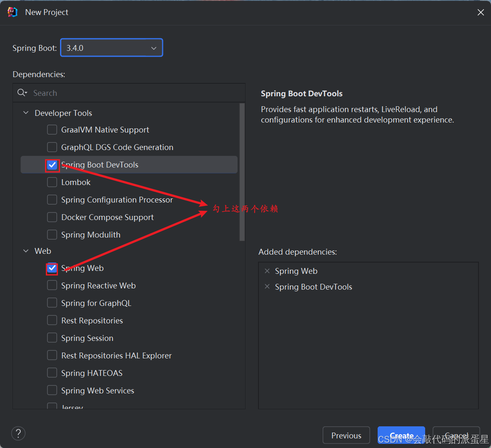Enable Spring Reactive Web checkbox
491x448 pixels.
[x=52, y=285]
